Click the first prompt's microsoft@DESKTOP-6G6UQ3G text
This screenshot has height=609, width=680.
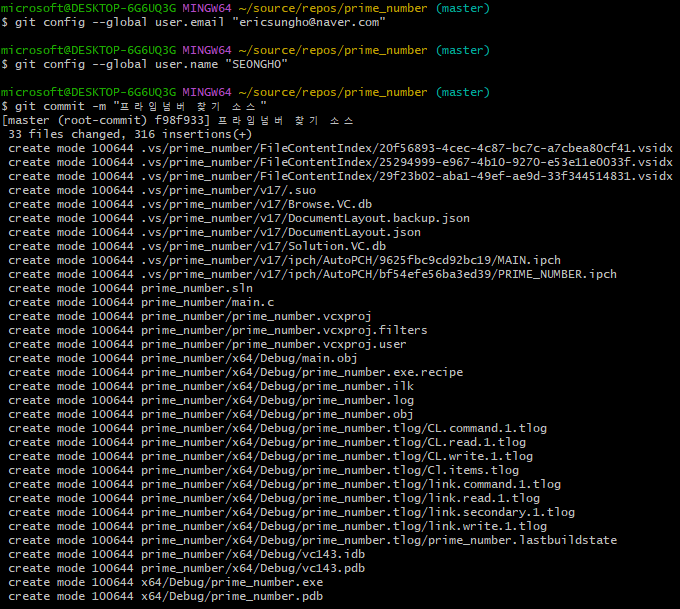click(88, 8)
